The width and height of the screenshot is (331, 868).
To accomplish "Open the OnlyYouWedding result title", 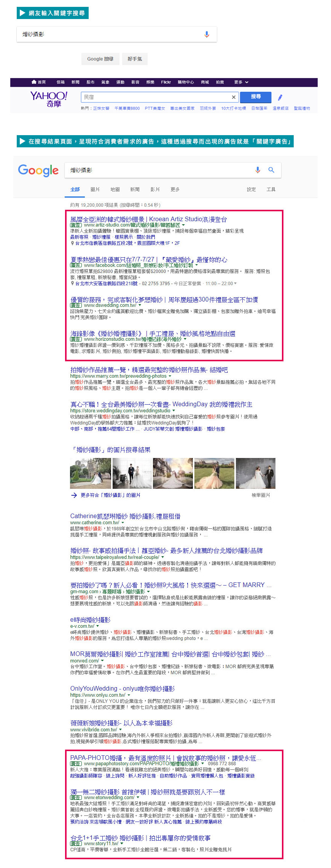I will 123,688.
